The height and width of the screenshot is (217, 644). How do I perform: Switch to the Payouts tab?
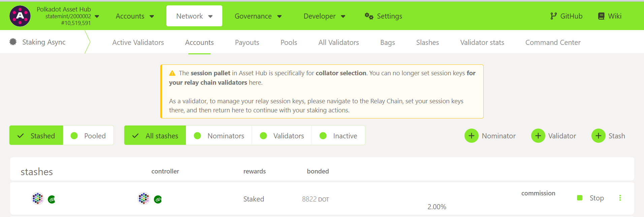(247, 42)
